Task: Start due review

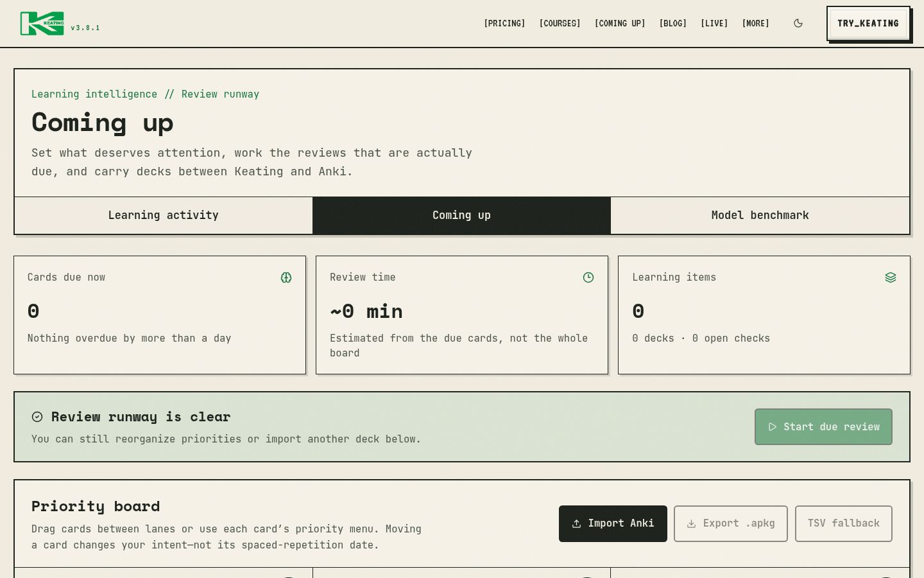Action: [x=823, y=426]
